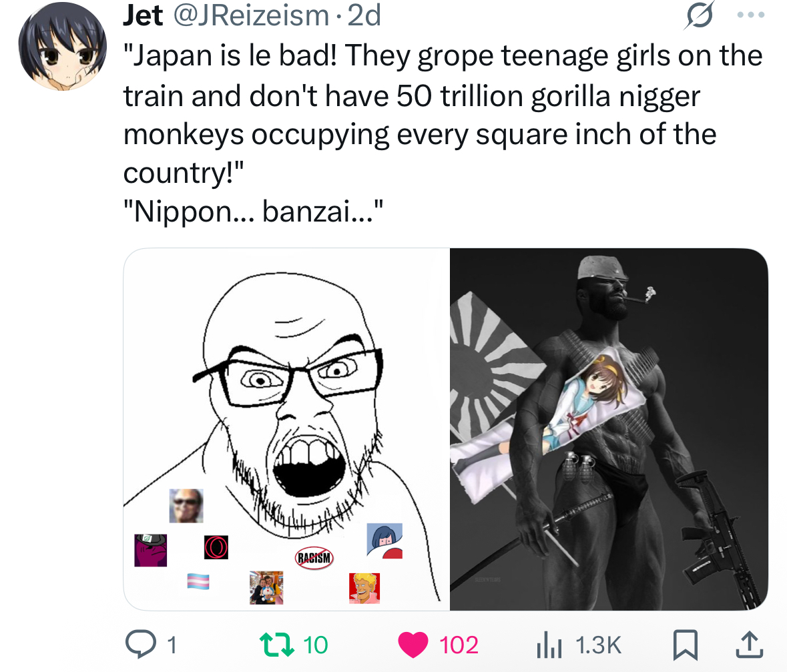Screen dimensions: 787x672
Task: Bookmark this post with the bookmark icon
Action: click(x=685, y=645)
